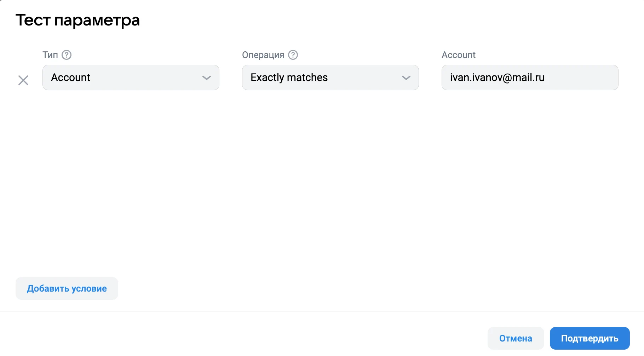Remove the condition with the X icon
Screen dimensions: 644x356
click(23, 80)
